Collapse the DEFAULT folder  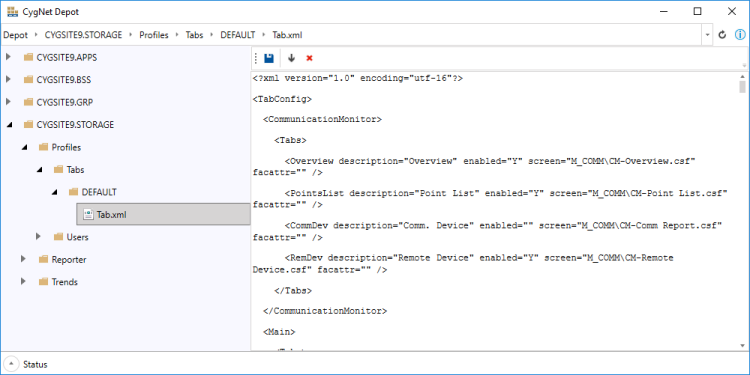pos(54,192)
